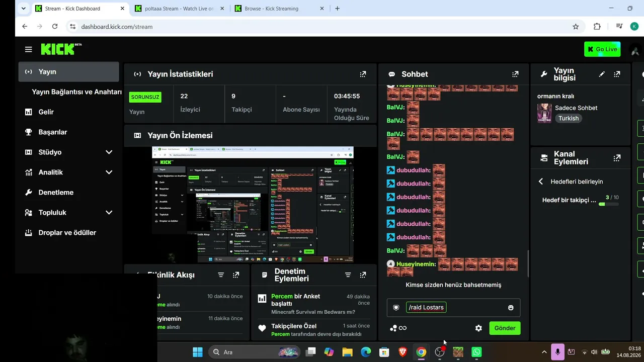644x362 pixels.
Task: Pop out the Etkinlik Akışı panel
Action: pyautogui.click(x=236, y=275)
